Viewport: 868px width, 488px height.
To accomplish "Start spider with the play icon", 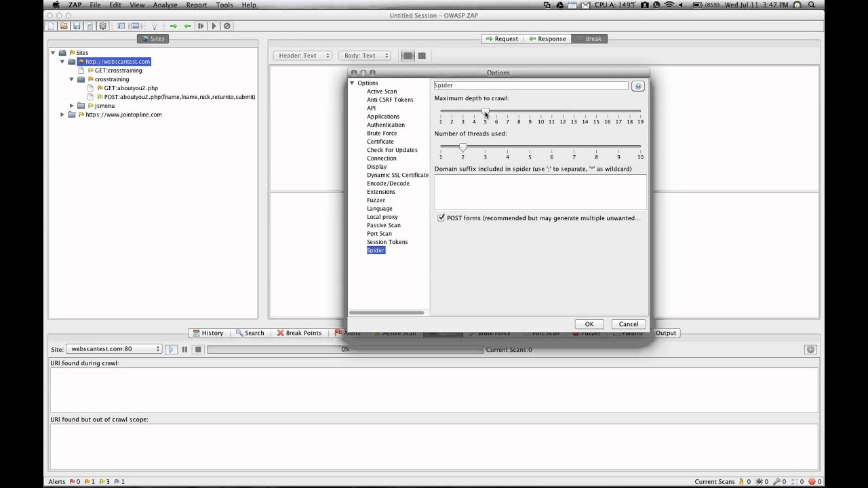I will click(171, 349).
